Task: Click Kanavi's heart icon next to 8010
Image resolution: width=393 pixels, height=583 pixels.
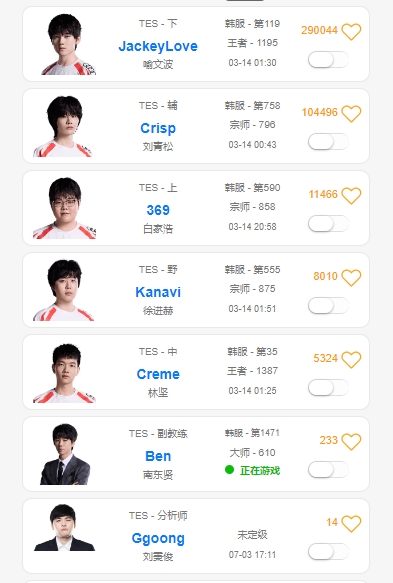Action: coord(351,277)
